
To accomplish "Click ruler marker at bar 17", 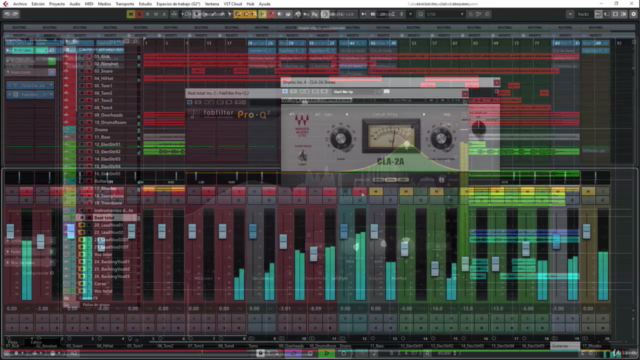I will tap(229, 43).
